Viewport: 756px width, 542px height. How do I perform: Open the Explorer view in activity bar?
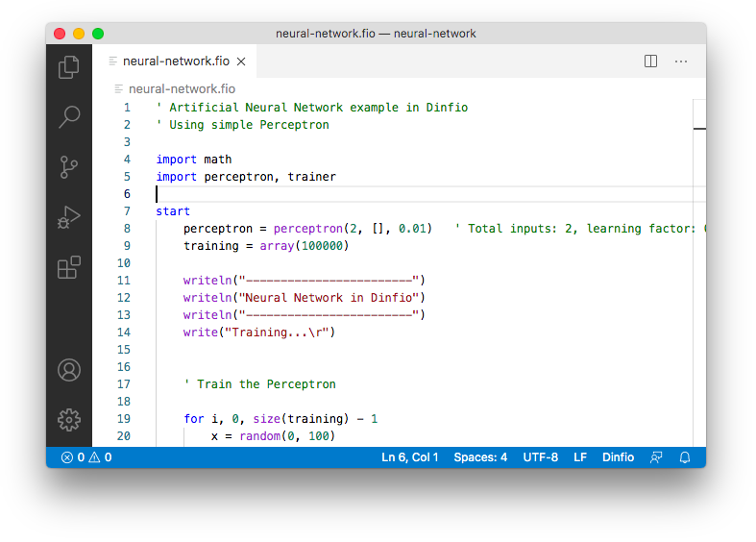pos(69,66)
